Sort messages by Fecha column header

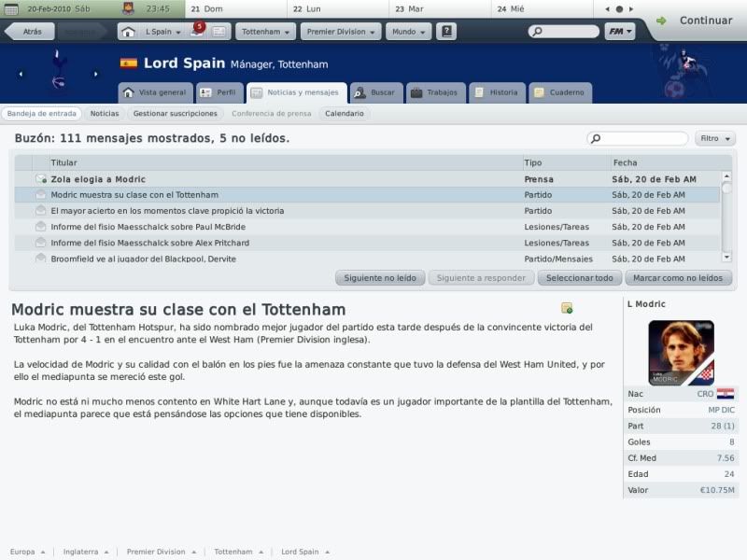pyautogui.click(x=670, y=162)
